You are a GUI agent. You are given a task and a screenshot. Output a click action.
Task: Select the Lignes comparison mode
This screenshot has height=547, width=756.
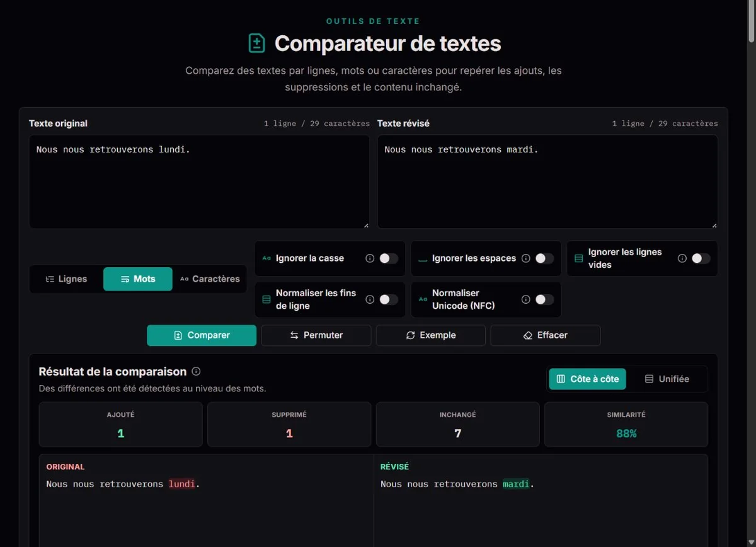(x=67, y=279)
